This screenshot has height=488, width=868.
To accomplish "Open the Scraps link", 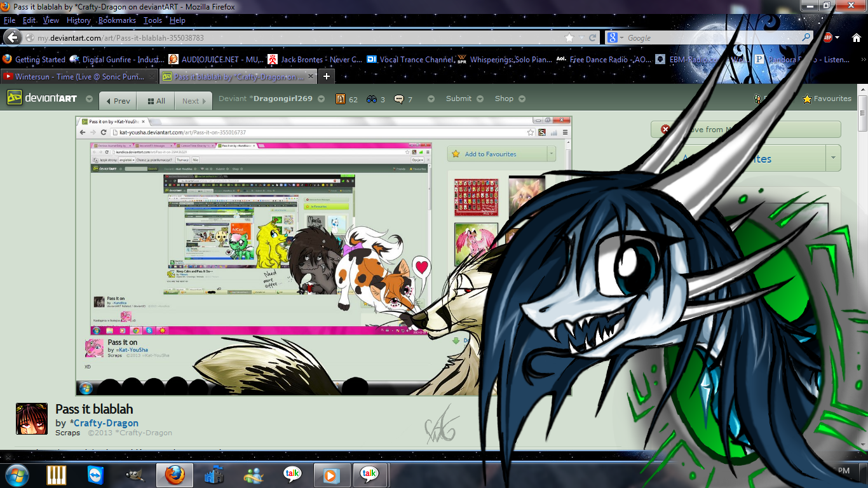I will 67,433.
